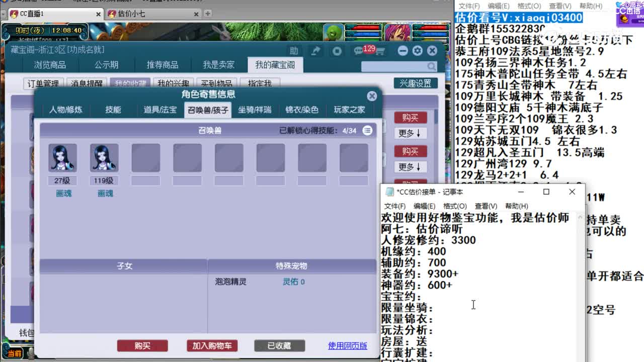Click highlighted line 估价看号V:xiaoqi03400
This screenshot has height=362, width=644.
tap(519, 18)
